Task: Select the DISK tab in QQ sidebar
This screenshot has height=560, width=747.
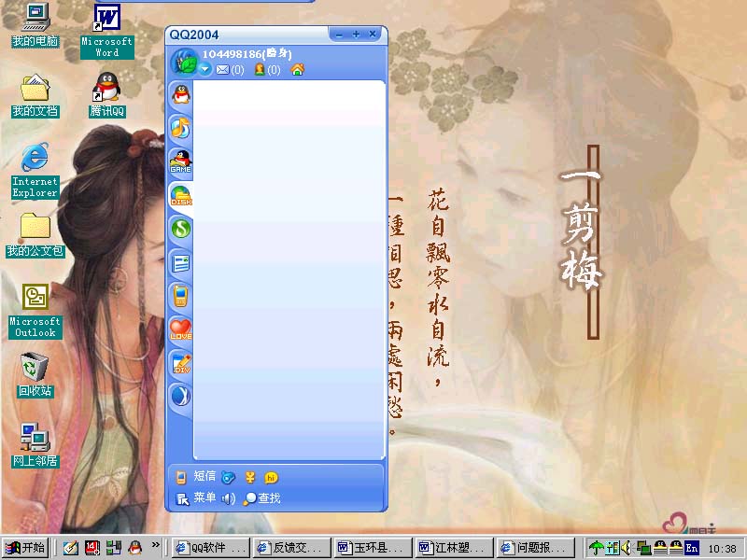Action: point(181,195)
